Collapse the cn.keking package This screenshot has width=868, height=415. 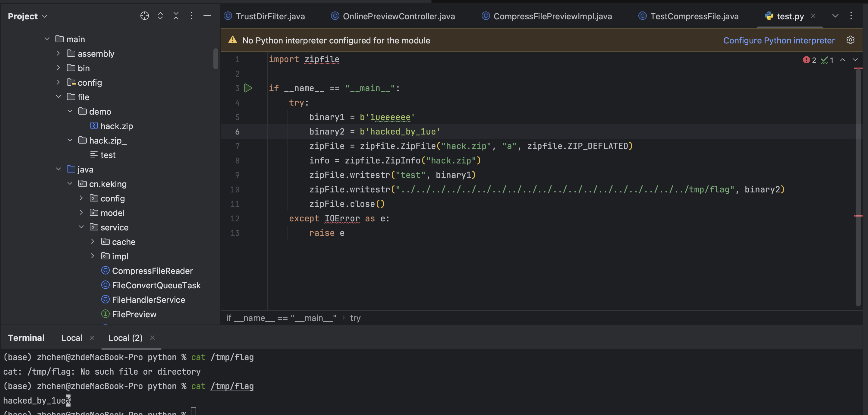70,184
